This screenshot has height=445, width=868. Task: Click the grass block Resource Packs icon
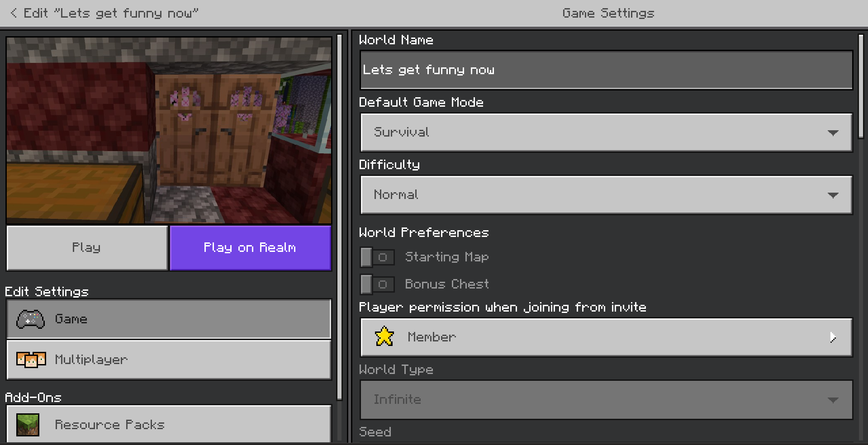[28, 425]
